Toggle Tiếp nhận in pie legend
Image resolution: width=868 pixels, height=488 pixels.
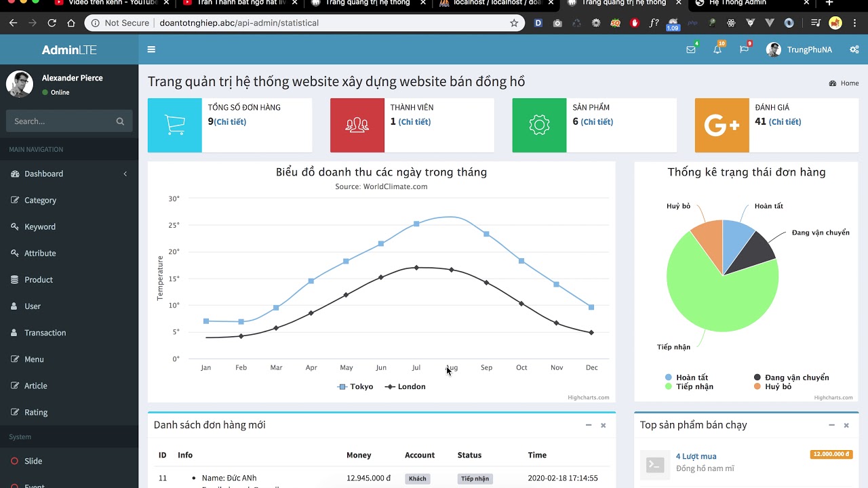[x=690, y=386]
